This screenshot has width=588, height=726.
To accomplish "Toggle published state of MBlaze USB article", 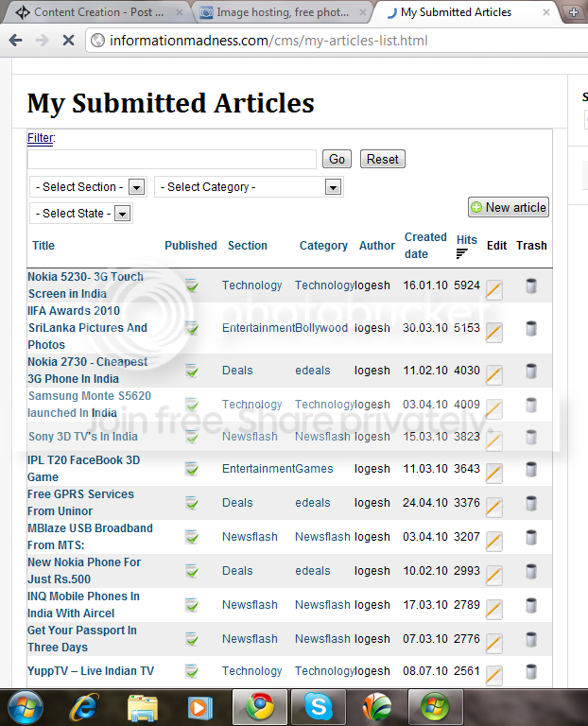I will pyautogui.click(x=192, y=537).
